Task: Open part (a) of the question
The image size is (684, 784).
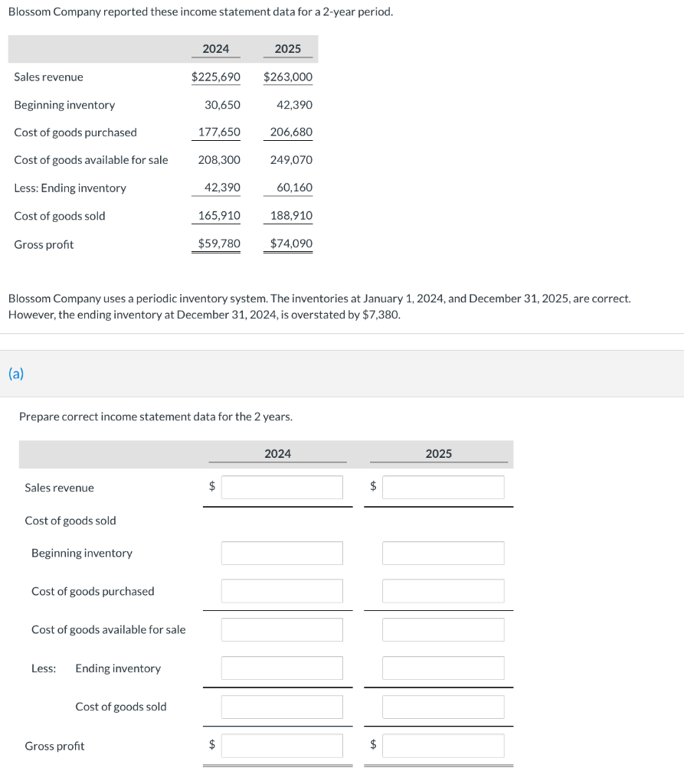Action: click(15, 374)
